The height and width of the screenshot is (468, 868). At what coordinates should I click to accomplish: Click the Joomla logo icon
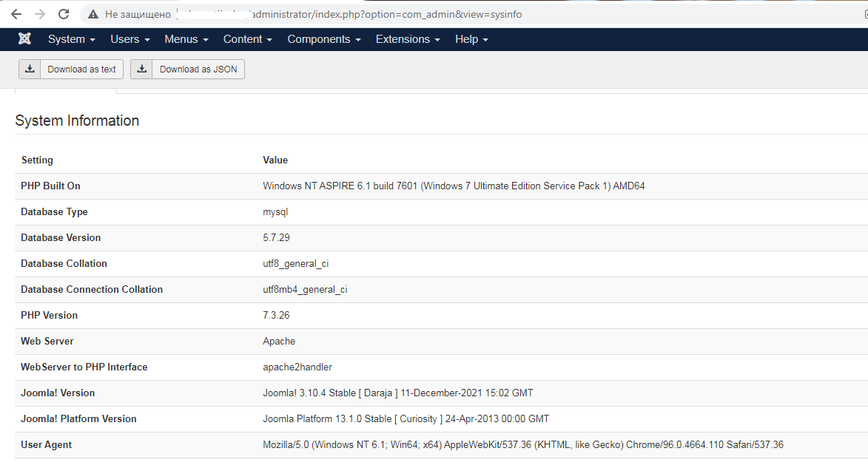click(x=24, y=38)
